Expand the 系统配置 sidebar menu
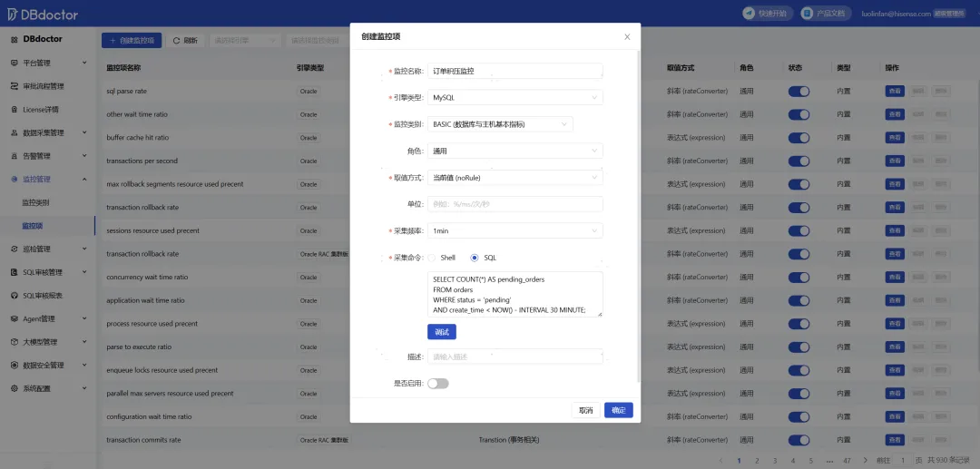980x469 pixels. coord(49,388)
